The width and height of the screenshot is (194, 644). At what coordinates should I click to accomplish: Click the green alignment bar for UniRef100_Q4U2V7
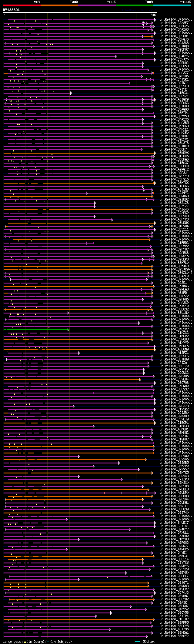pos(36,329)
